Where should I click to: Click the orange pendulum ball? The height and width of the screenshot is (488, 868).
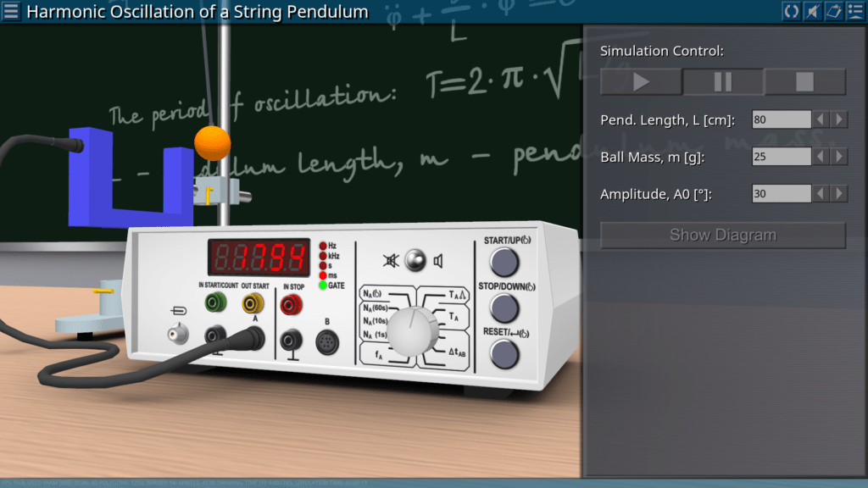point(212,142)
